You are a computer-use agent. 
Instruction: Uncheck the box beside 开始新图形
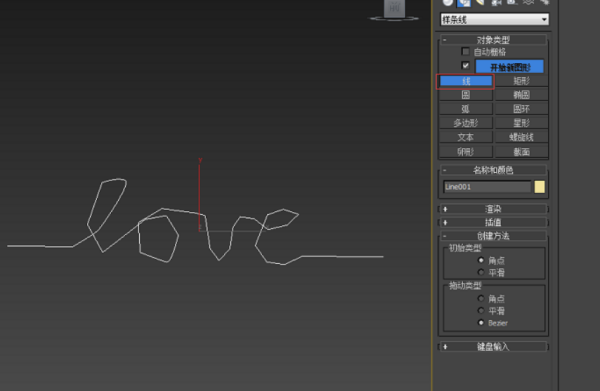465,65
